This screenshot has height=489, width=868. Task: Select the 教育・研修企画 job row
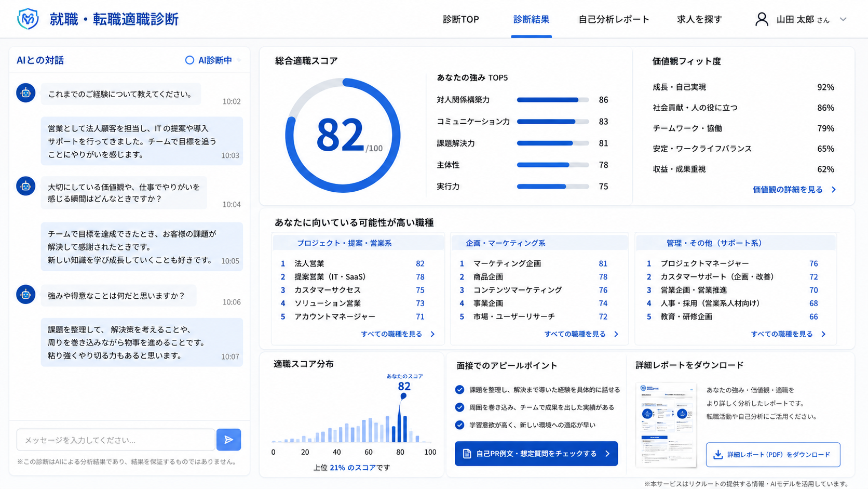click(732, 316)
